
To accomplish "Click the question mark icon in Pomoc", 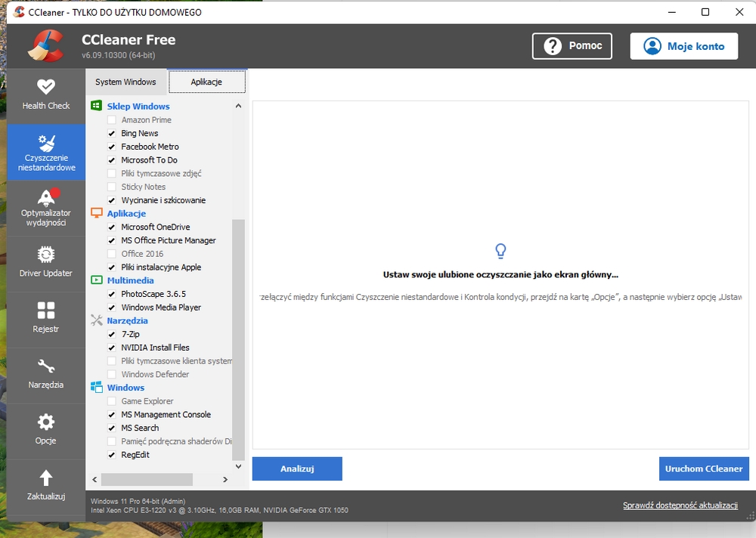I will (553, 46).
